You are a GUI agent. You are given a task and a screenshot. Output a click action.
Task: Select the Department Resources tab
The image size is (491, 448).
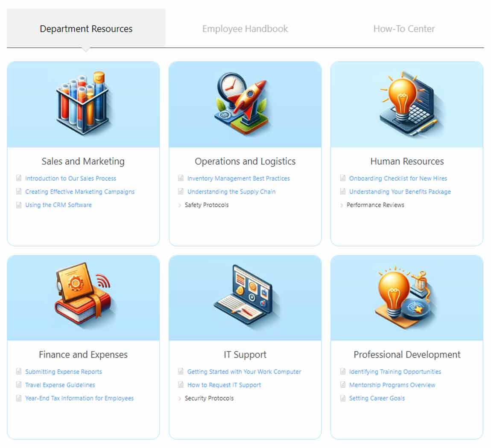coord(86,29)
